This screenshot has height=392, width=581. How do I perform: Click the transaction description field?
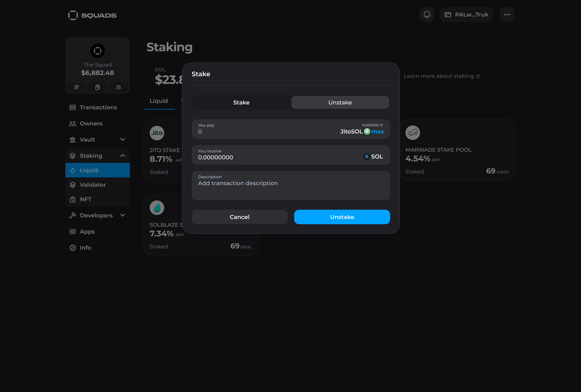point(290,186)
